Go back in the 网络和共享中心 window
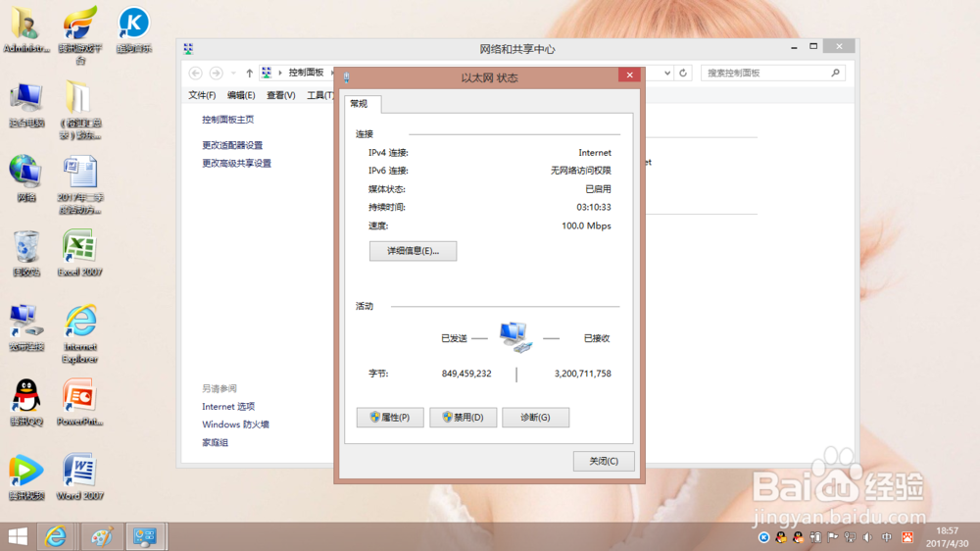980x551 pixels. click(196, 74)
